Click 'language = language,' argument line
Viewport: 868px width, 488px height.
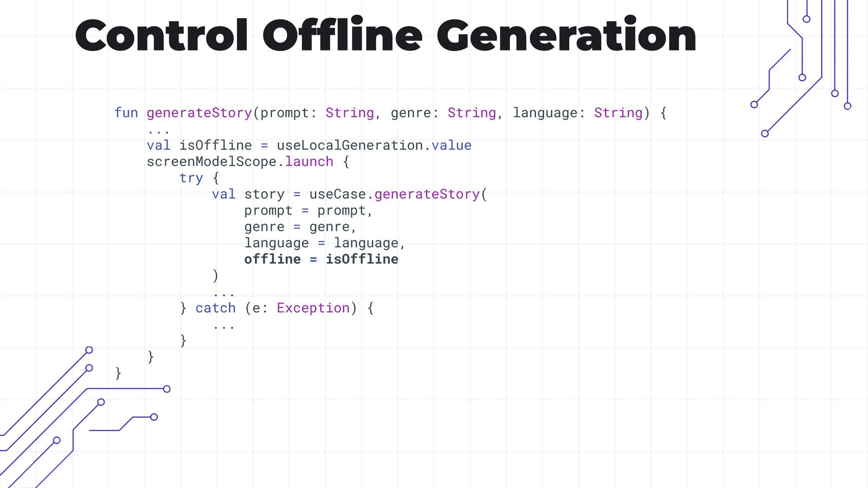[324, 243]
